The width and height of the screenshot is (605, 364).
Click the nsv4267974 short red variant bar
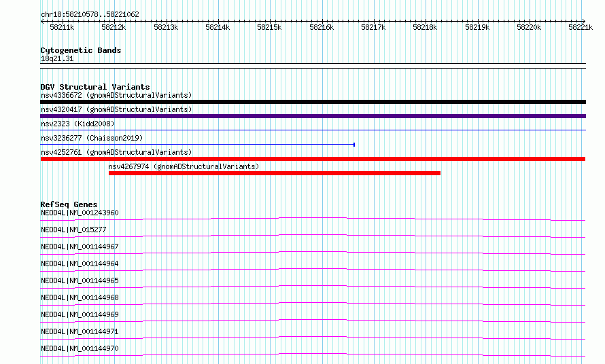pyautogui.click(x=275, y=173)
